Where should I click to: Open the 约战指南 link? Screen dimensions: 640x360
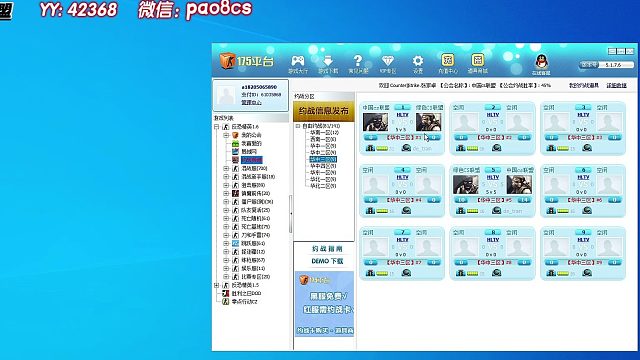pyautogui.click(x=327, y=249)
